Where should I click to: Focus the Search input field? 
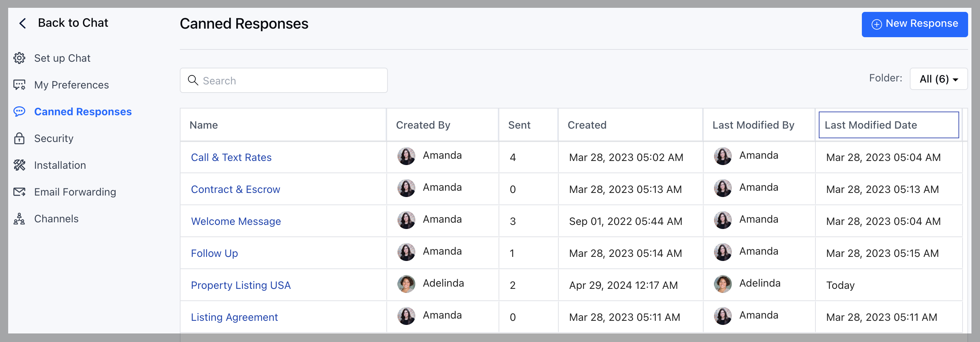tap(283, 80)
